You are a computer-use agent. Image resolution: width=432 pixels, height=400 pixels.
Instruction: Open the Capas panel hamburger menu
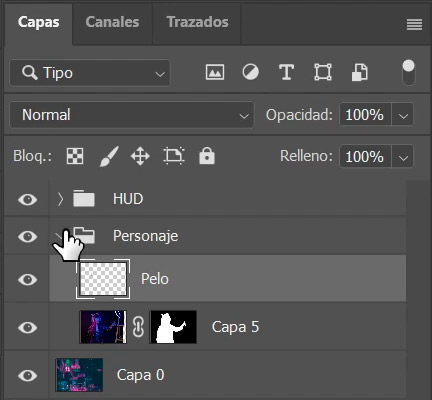414,25
